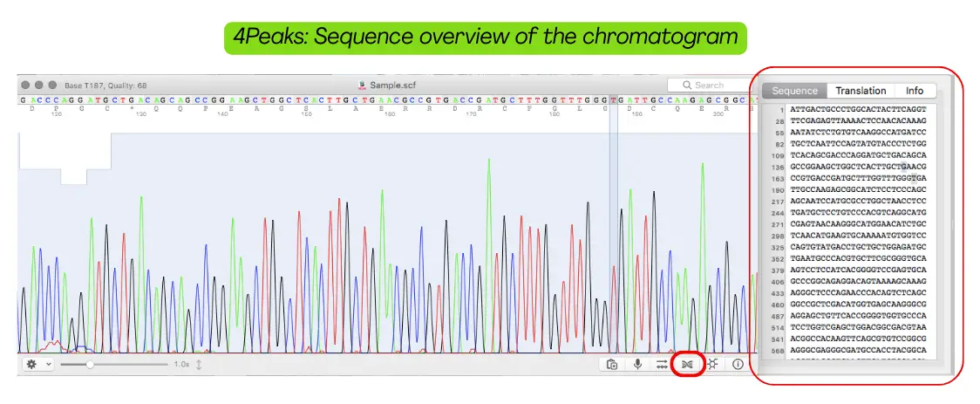Image resolution: width=980 pixels, height=404 pixels.
Task: Select sequence line starting CAGTGTATGACC
Action: (858, 247)
